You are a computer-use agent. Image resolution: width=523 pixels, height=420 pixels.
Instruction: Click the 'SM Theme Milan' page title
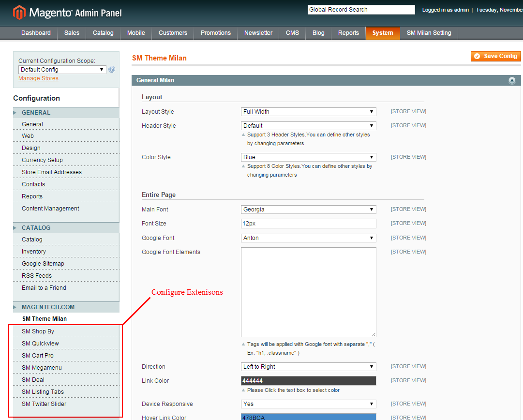(159, 58)
